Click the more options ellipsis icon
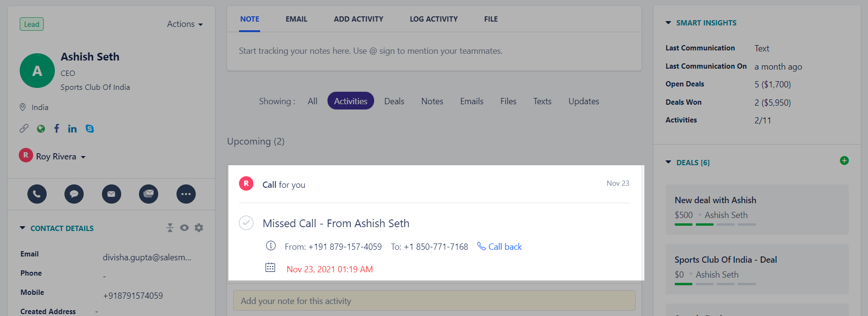The image size is (868, 316). tap(186, 194)
